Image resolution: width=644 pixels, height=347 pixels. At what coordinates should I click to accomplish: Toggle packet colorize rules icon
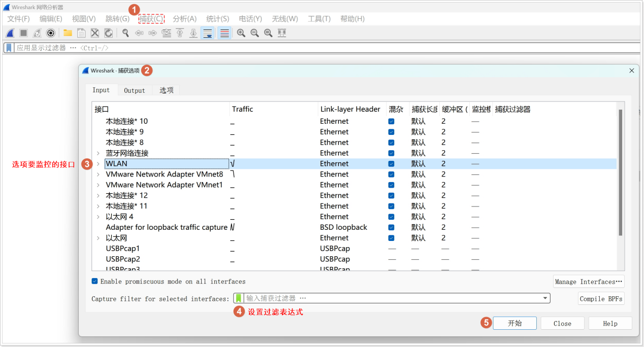tap(224, 33)
